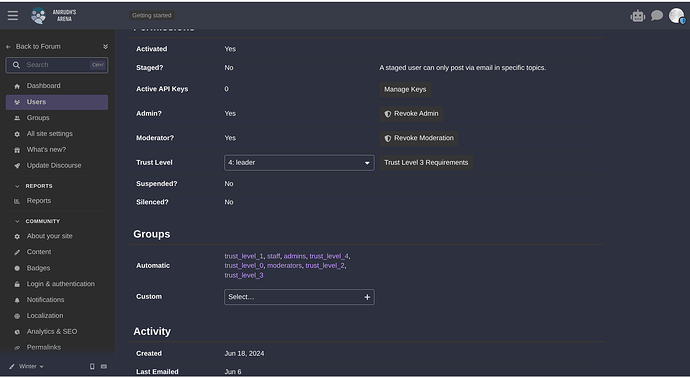Click the chart icon beside Reports
Image resolution: width=690 pixels, height=377 pixels.
point(17,201)
